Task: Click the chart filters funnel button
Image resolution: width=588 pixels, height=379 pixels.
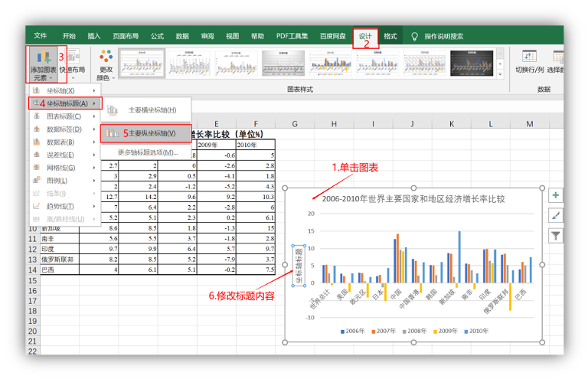Action: click(x=555, y=236)
